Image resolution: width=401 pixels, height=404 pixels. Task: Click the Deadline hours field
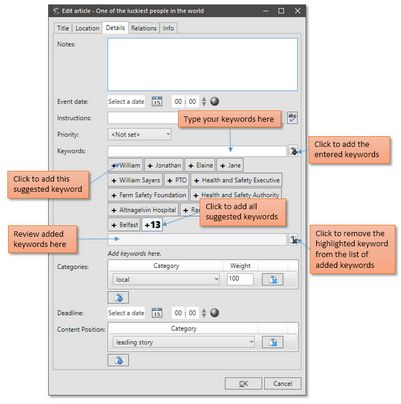click(x=179, y=313)
